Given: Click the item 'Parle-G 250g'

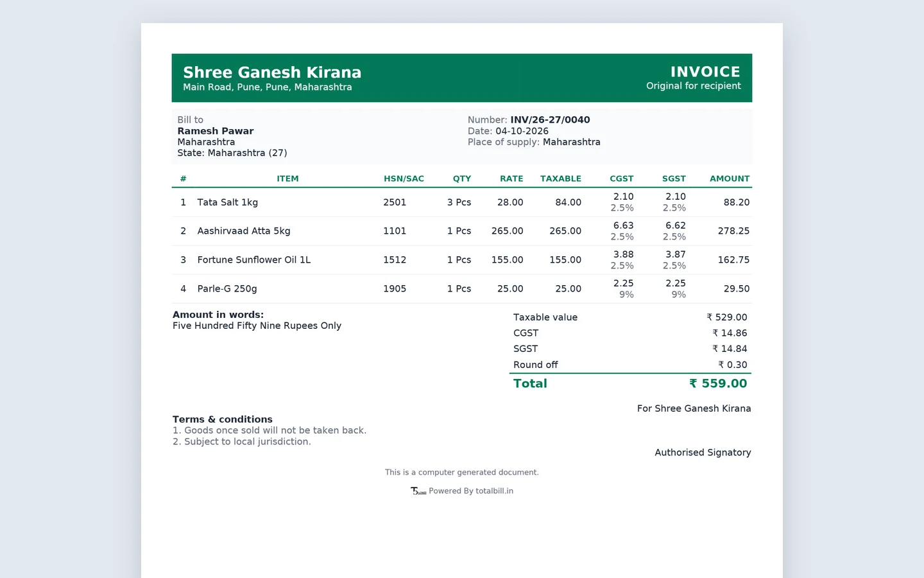Looking at the screenshot, I should point(227,289).
